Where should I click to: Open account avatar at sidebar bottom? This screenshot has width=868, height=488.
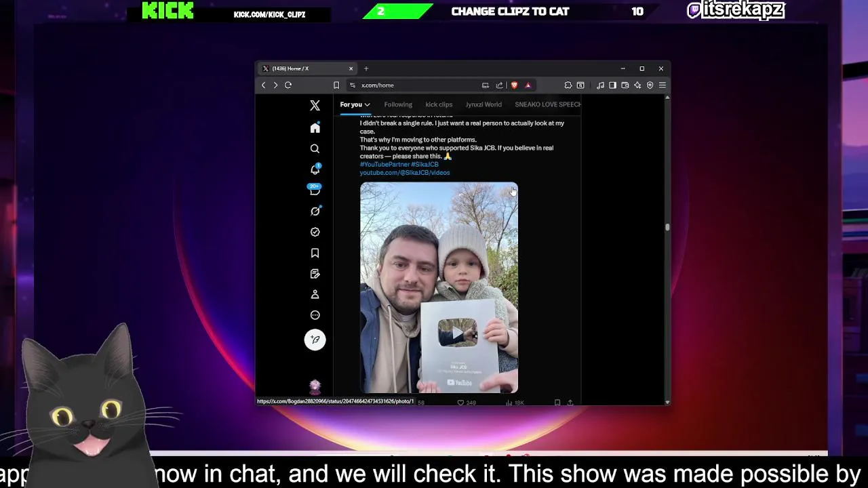315,386
